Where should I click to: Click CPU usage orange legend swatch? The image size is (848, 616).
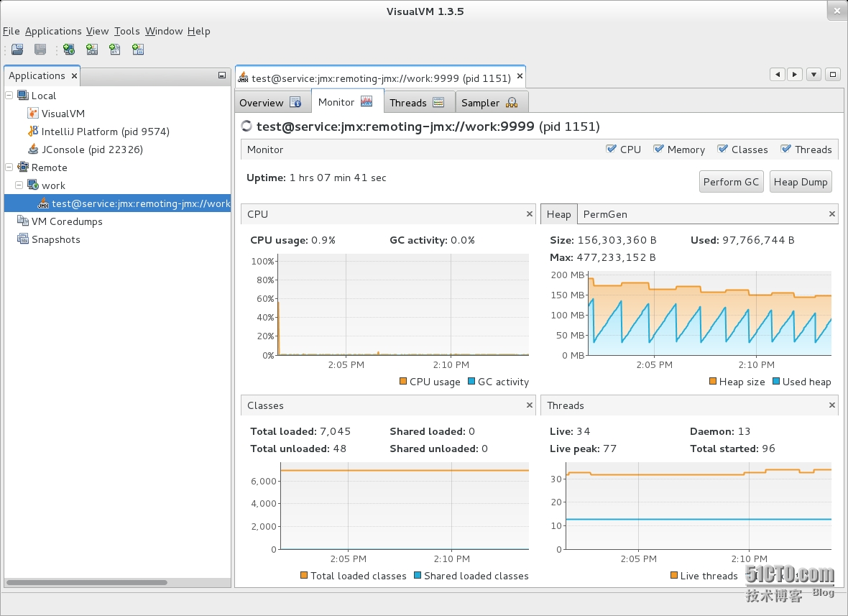point(403,381)
